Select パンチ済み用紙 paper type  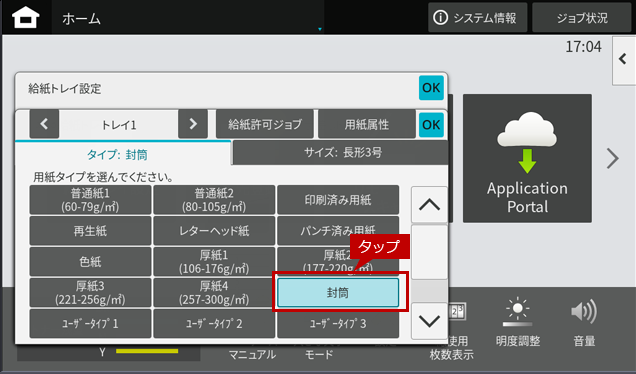[338, 230]
